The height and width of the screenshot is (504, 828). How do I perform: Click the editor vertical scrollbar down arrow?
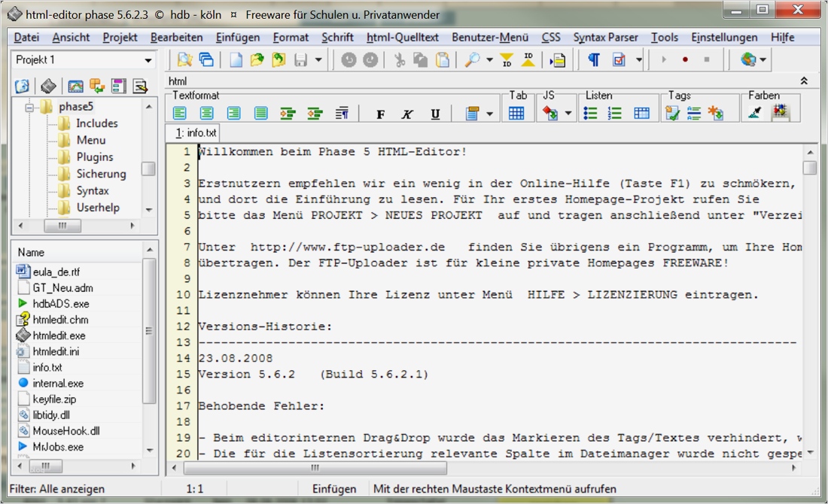pos(809,453)
